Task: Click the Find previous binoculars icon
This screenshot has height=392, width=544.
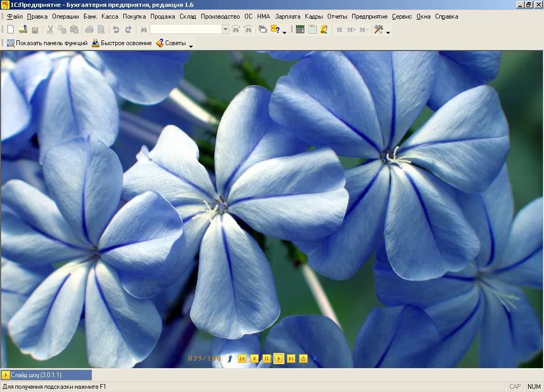Action: (x=248, y=30)
